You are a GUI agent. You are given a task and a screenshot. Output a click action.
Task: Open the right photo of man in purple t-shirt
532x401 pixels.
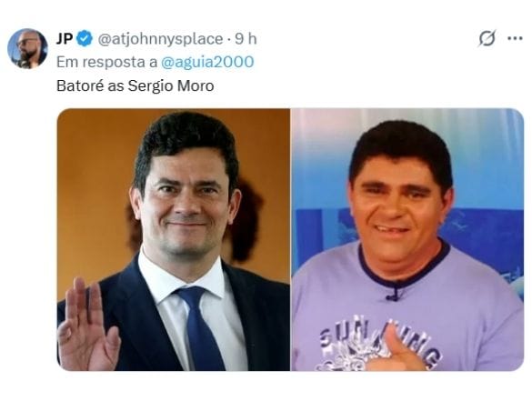click(x=407, y=239)
